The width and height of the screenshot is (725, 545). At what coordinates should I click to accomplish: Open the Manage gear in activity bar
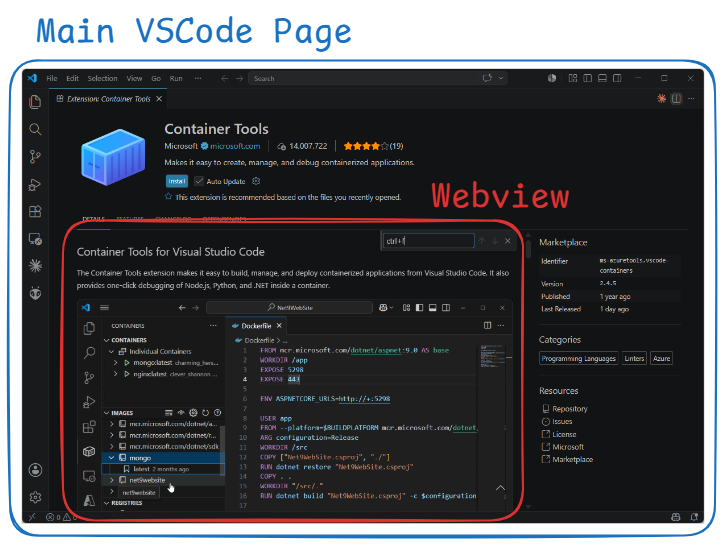tap(35, 497)
